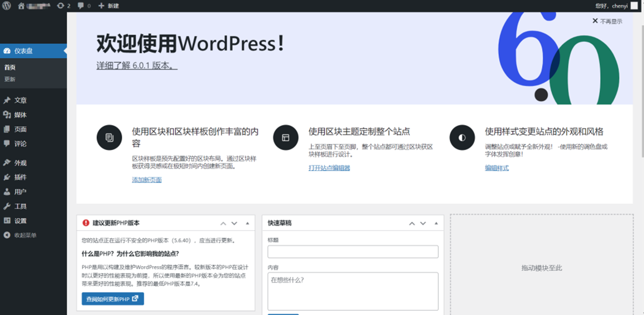This screenshot has width=644, height=315.
Task: Click the 查阅如何更新PHP button
Action: [x=112, y=299]
